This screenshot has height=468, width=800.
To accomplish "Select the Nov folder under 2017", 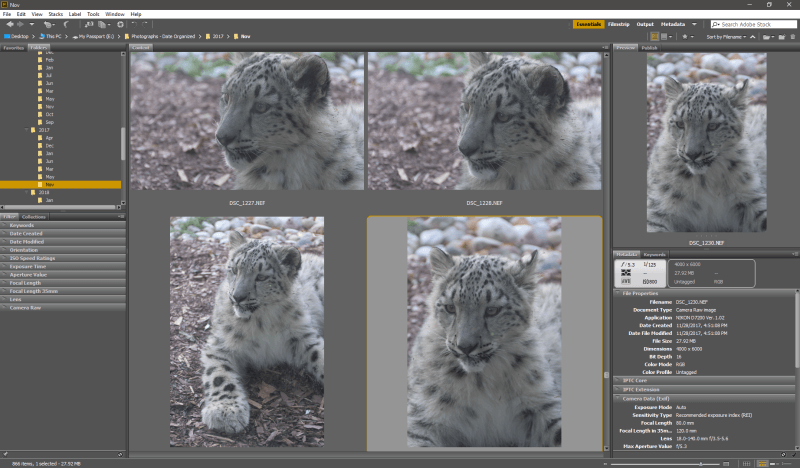I will coord(61,185).
